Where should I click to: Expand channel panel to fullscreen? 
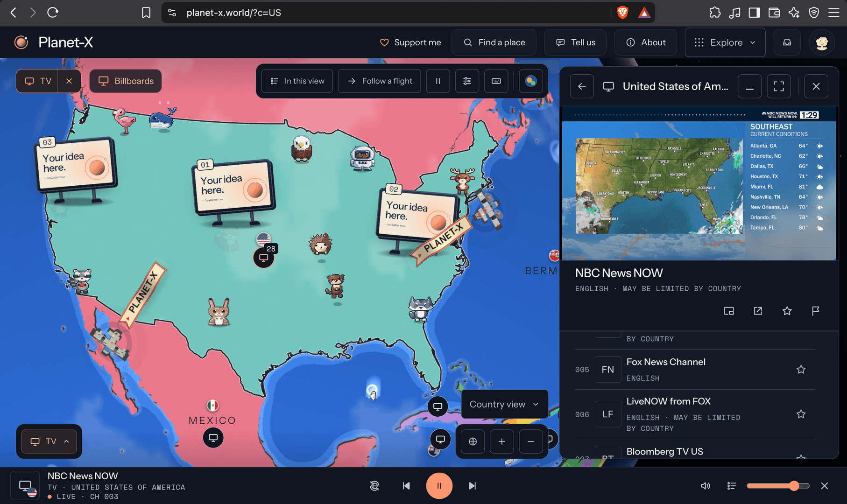click(779, 86)
